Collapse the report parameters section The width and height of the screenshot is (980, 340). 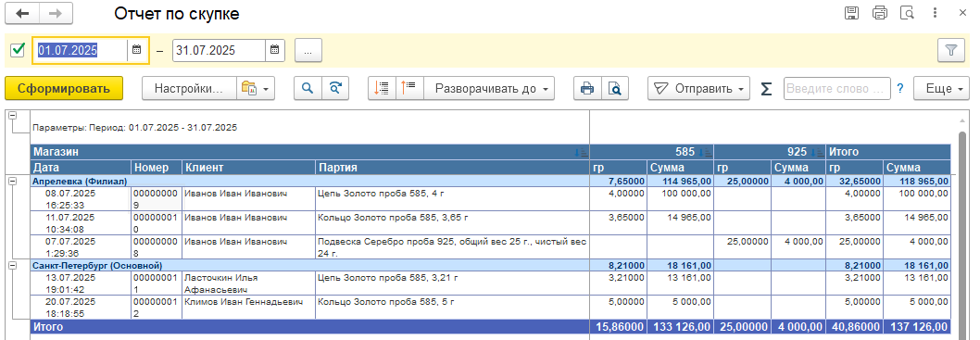coord(12,116)
